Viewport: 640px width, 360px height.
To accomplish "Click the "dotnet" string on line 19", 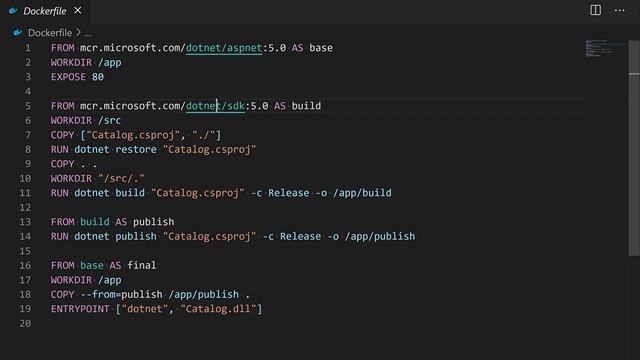I will [145, 309].
